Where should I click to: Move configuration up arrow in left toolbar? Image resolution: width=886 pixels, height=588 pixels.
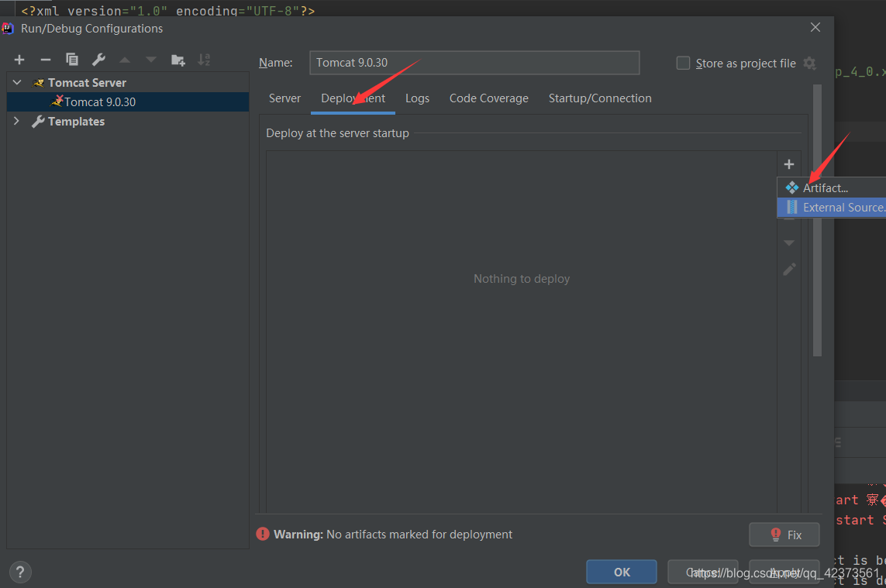point(125,60)
